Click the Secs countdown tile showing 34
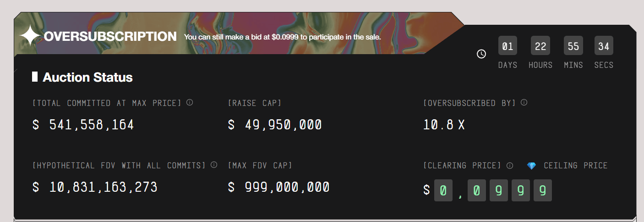This screenshot has width=644, height=222. [604, 46]
